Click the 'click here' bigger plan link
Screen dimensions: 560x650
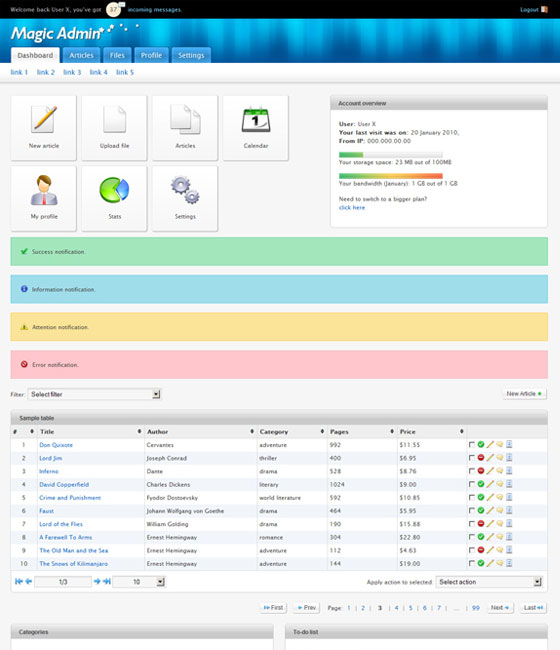point(352,207)
